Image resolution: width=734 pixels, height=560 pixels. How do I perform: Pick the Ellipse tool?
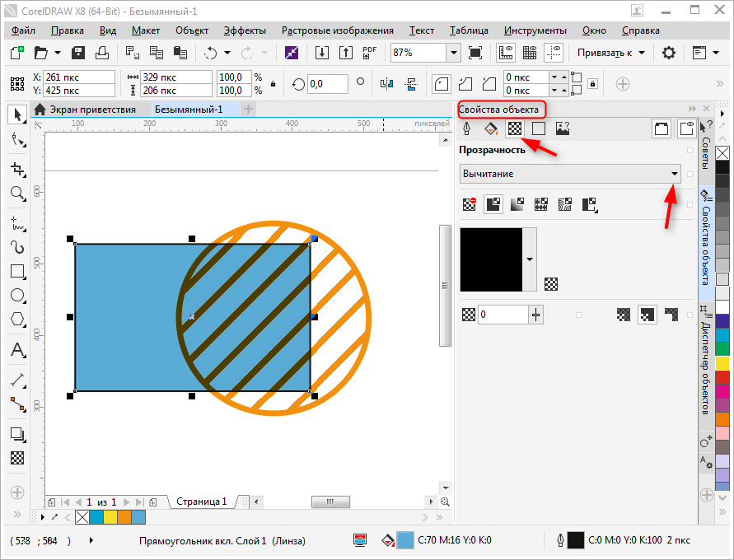[17, 295]
